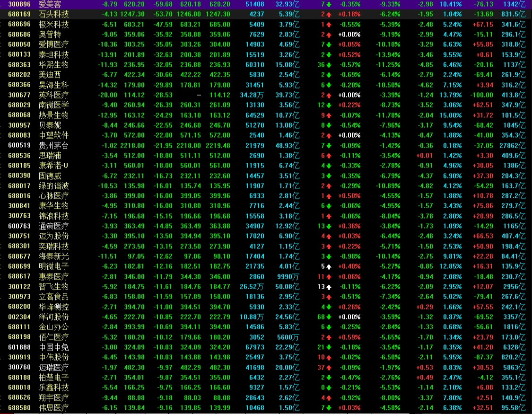Select the 贝泰妮 stock name
Viewport: 532px width, 414px height.
50,125
